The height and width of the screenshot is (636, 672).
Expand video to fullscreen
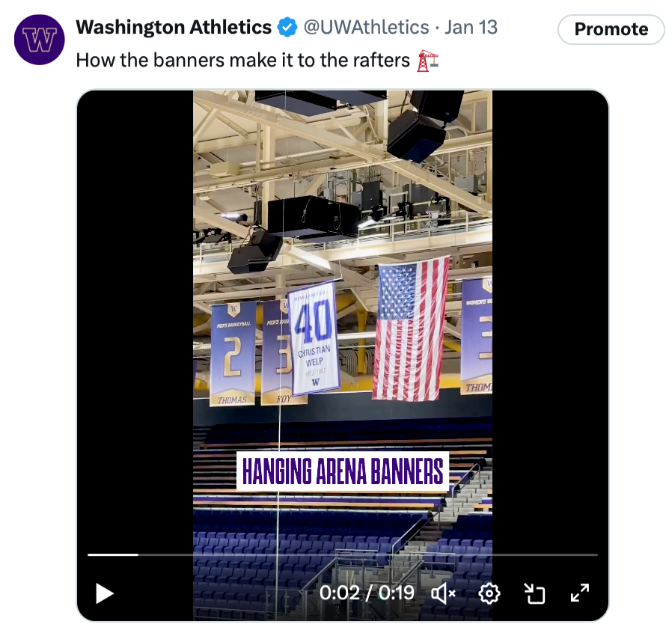coord(580,593)
